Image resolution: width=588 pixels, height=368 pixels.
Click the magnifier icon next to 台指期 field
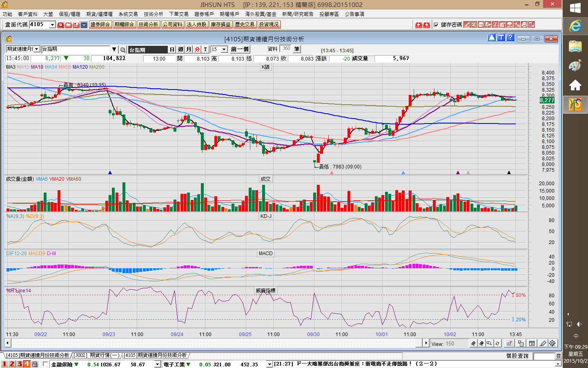[x=122, y=49]
